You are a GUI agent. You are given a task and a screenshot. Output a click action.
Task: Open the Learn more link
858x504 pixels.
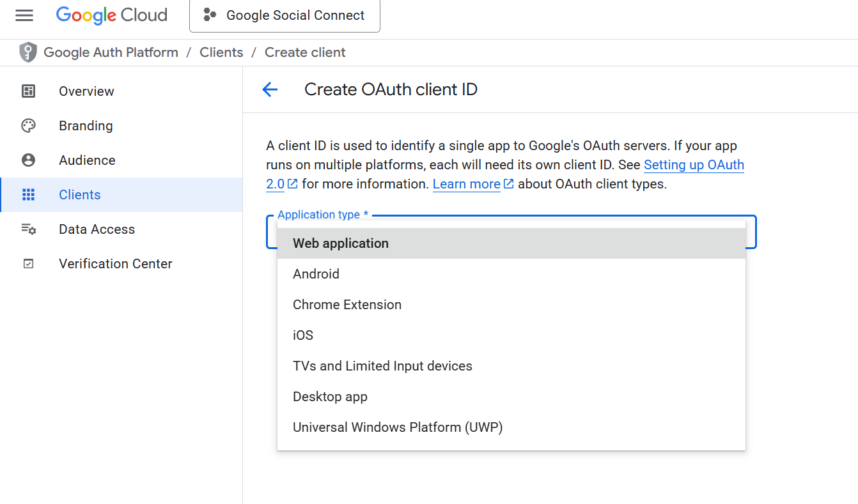coord(467,184)
